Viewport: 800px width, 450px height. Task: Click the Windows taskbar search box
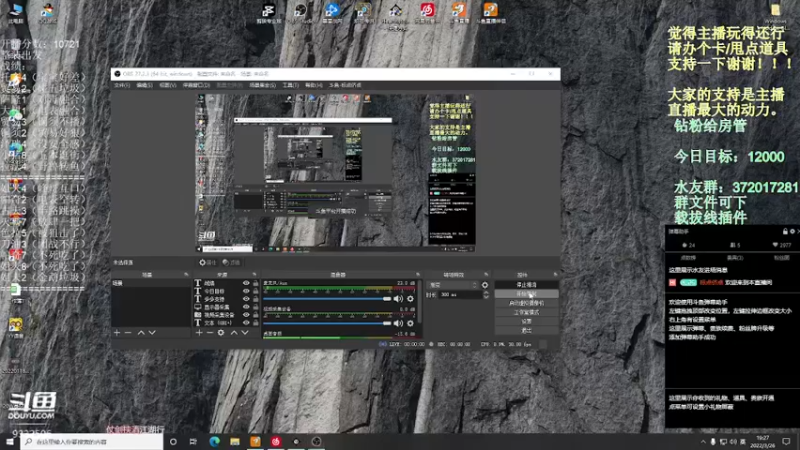click(92, 442)
